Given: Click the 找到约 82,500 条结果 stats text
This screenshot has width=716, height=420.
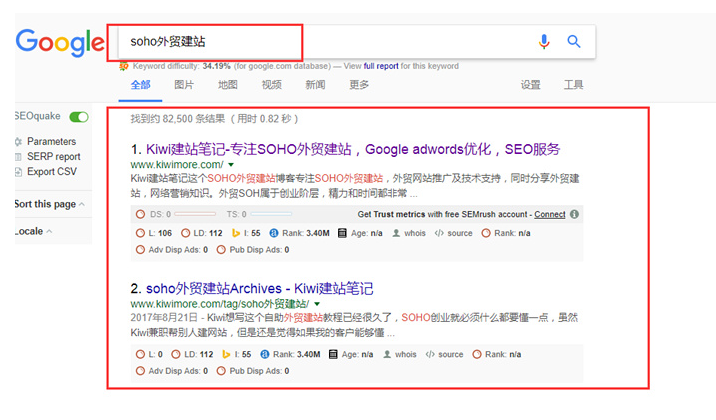Looking at the screenshot, I should 214,119.
